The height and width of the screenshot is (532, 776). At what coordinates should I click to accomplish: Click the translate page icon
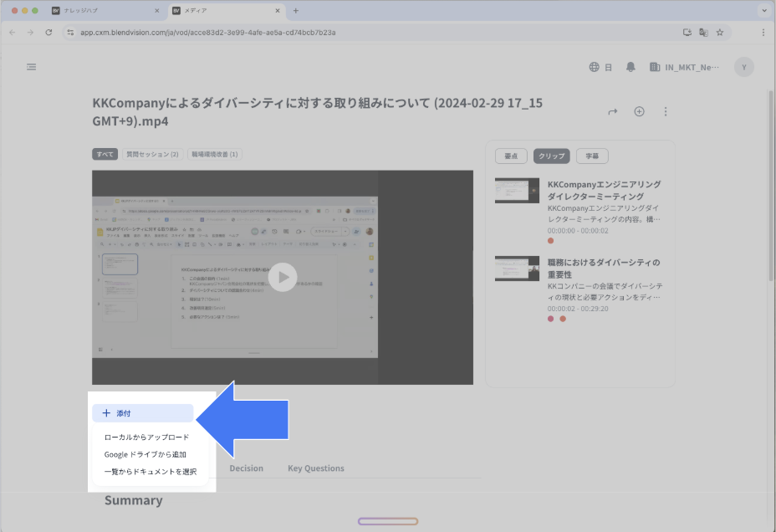(x=703, y=32)
